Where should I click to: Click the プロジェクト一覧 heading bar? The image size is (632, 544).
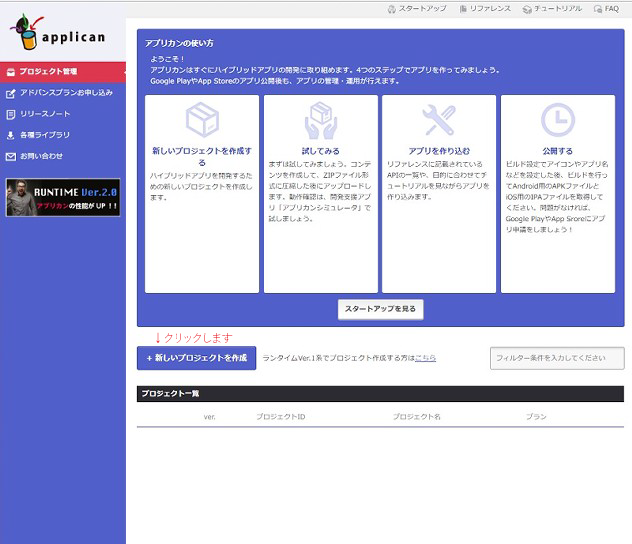point(380,394)
